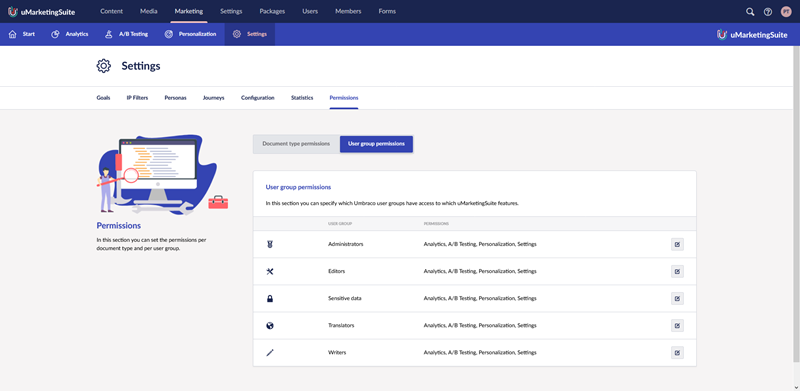
Task: Select User group permissions toggle button
Action: coord(377,144)
